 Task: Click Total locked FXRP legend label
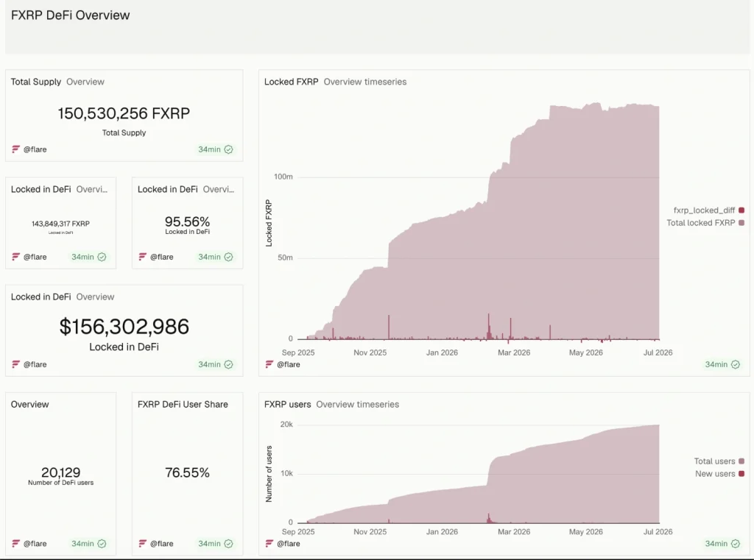701,222
